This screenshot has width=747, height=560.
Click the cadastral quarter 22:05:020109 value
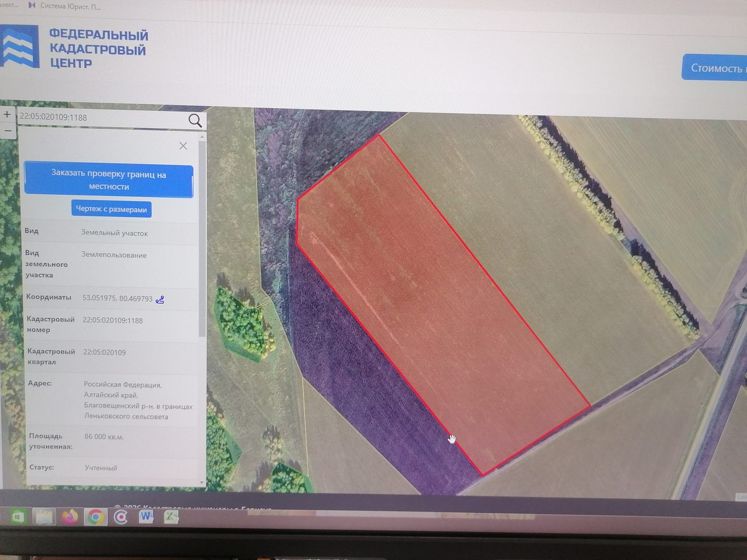pos(105,353)
